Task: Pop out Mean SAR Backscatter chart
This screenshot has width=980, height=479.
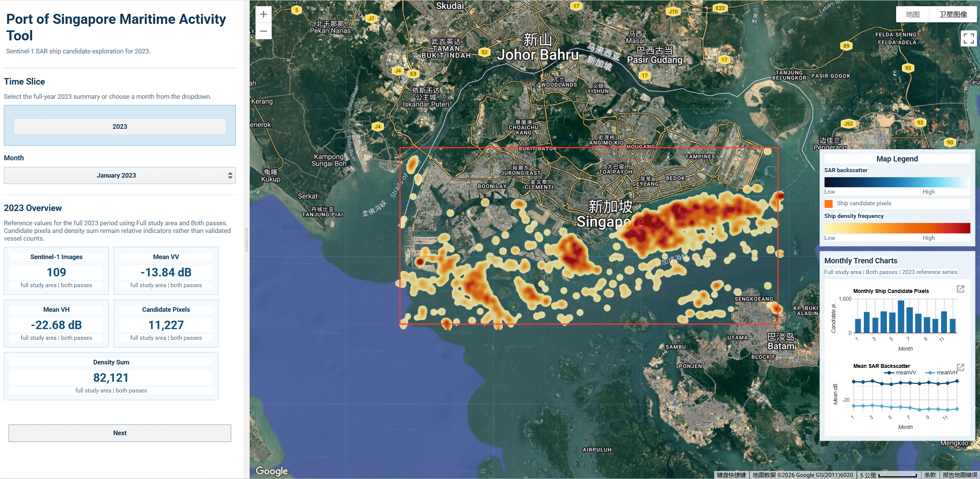Action: coord(960,367)
